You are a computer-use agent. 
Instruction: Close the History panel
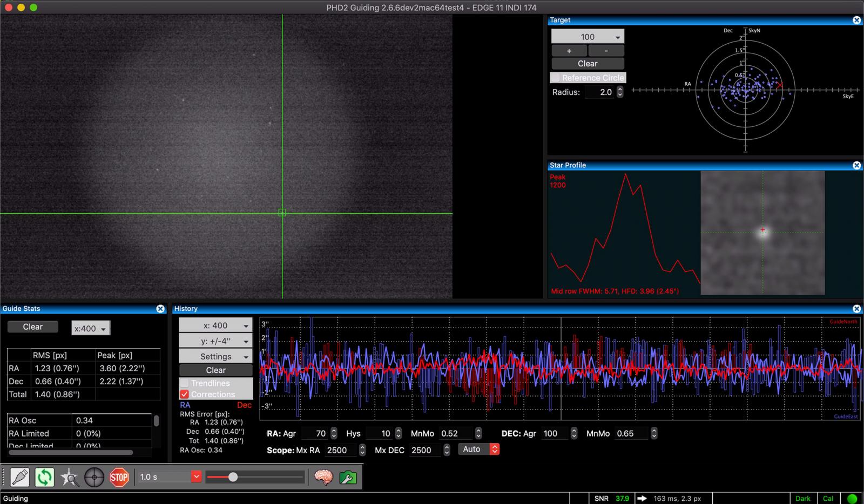click(856, 309)
